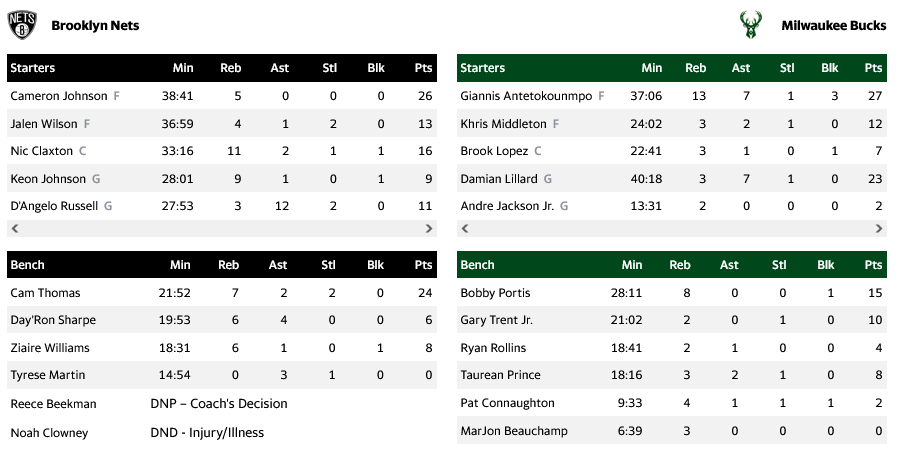
Task: Select Damian Lillard's name
Action: pos(499,179)
